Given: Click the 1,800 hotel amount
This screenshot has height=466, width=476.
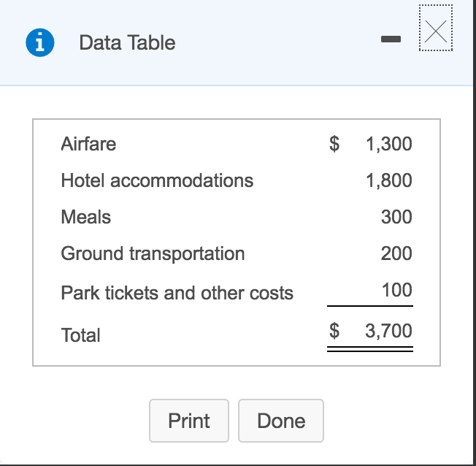Looking at the screenshot, I should pos(389,180).
